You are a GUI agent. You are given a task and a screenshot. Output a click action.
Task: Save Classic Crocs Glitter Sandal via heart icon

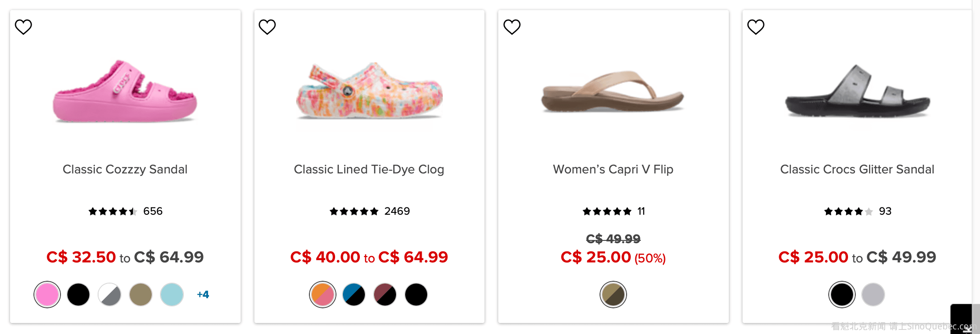[756, 27]
